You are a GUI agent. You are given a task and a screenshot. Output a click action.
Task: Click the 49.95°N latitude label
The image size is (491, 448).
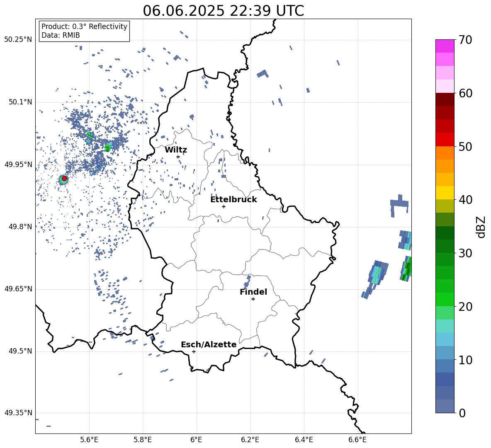[x=18, y=164]
